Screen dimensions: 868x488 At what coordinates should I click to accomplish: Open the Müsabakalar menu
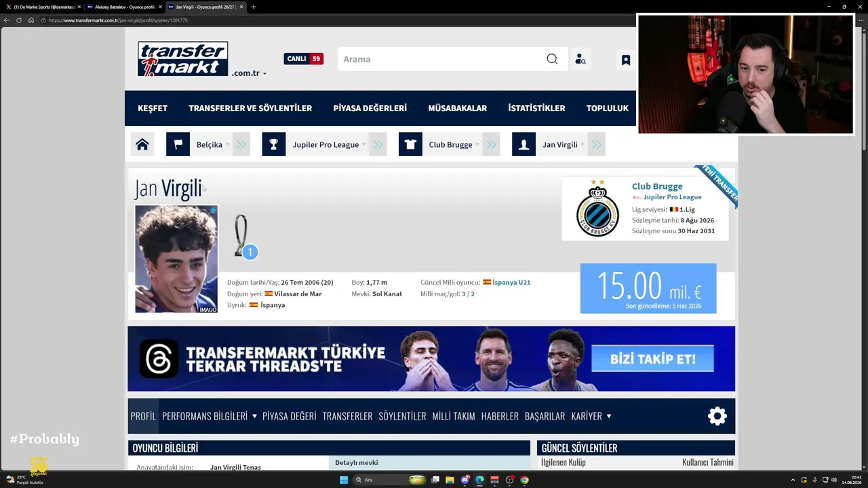(458, 108)
